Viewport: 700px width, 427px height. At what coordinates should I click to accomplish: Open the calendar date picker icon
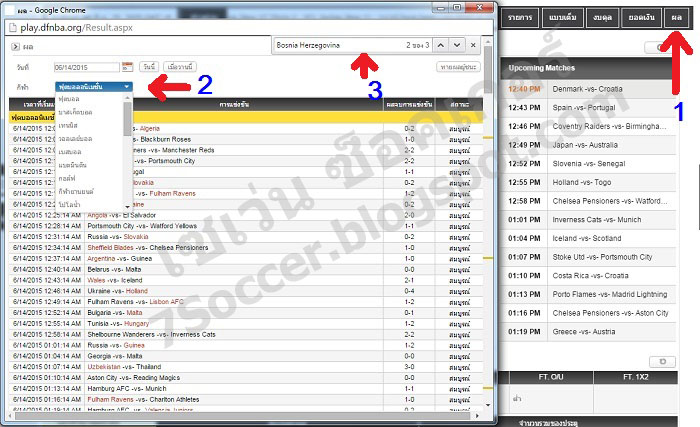[x=127, y=67]
